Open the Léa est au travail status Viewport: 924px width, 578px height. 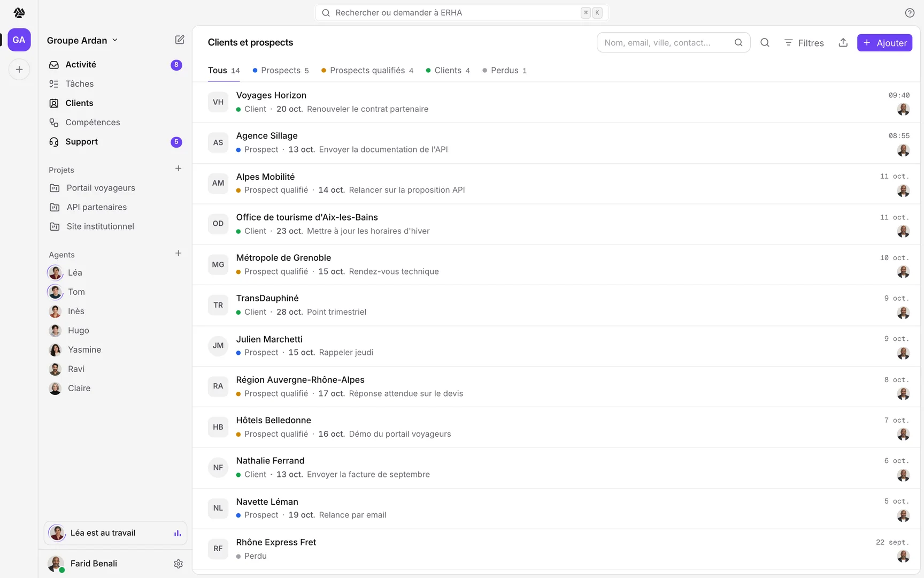click(x=115, y=533)
